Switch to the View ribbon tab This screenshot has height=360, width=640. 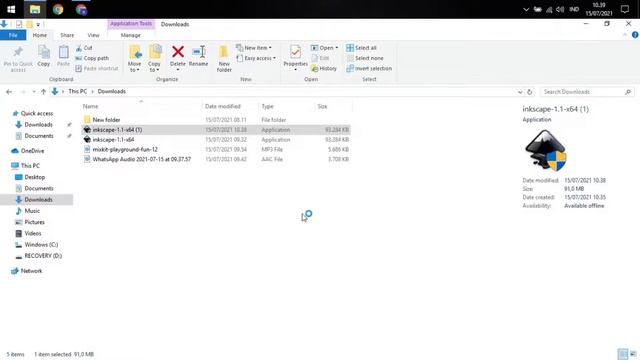(93, 35)
